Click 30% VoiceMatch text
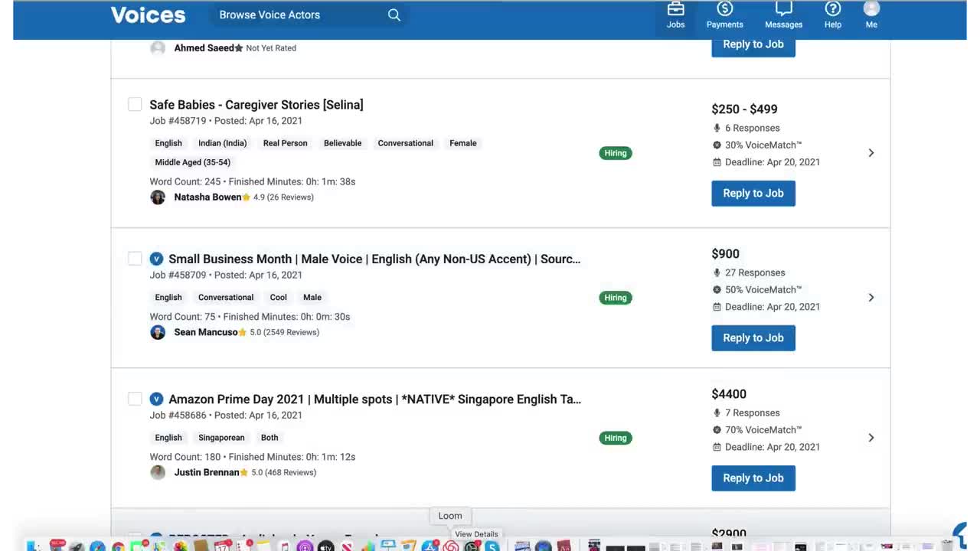The image size is (980, 551). pyautogui.click(x=763, y=145)
